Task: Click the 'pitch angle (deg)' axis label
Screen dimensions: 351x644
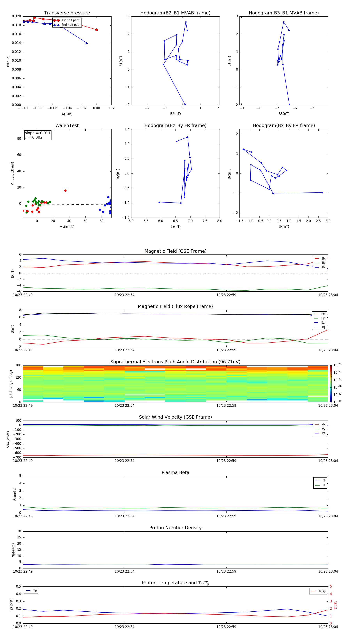Action: click(11, 383)
